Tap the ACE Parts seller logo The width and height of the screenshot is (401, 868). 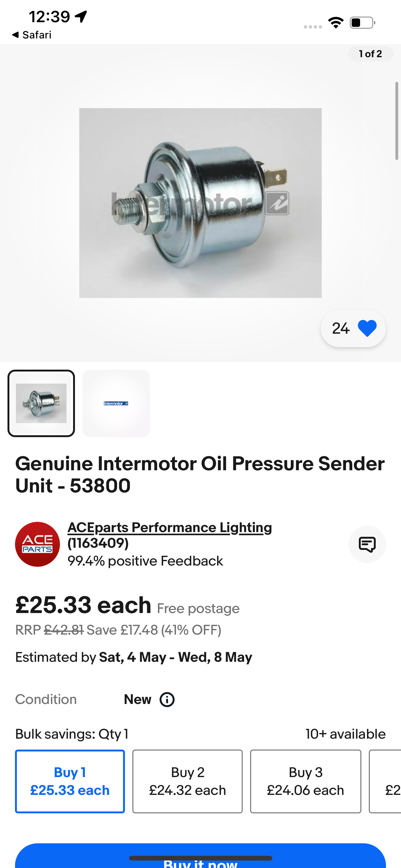(37, 544)
